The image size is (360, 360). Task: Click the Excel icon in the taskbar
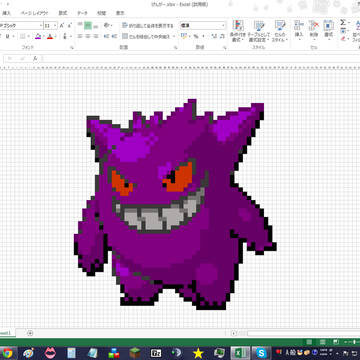(241, 353)
